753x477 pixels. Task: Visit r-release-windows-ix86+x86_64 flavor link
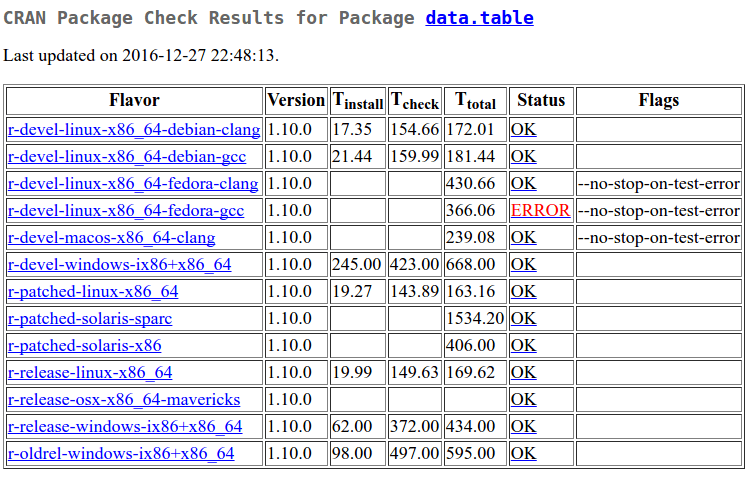point(125,427)
